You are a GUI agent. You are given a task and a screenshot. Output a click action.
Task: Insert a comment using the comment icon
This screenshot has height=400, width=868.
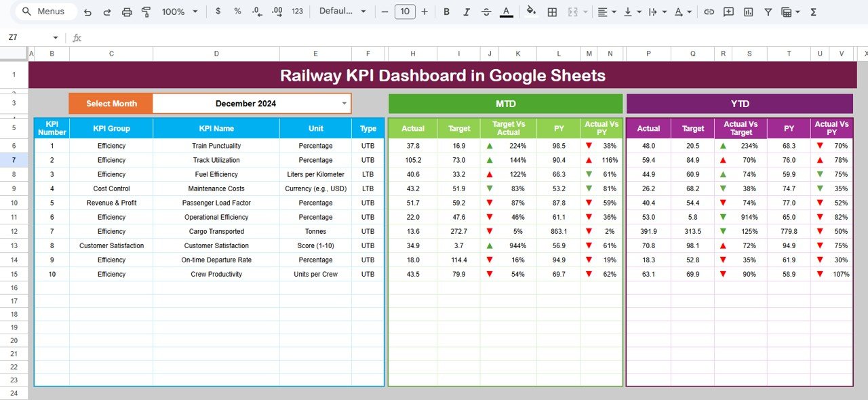coord(728,12)
